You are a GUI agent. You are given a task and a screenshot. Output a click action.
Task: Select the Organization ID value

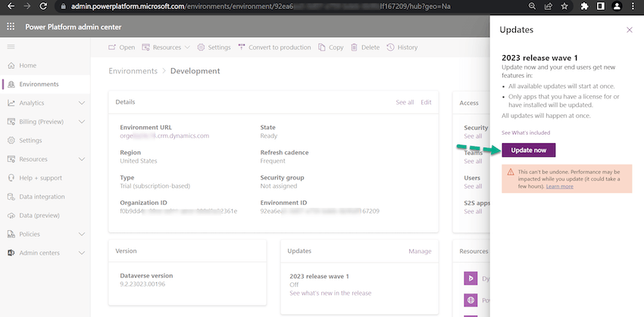point(179,211)
